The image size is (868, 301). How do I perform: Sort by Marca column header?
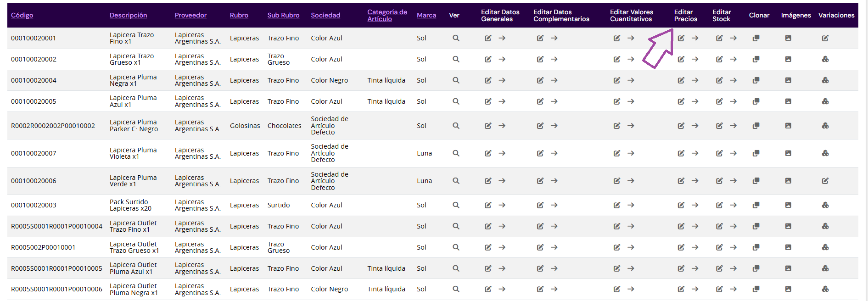[426, 15]
